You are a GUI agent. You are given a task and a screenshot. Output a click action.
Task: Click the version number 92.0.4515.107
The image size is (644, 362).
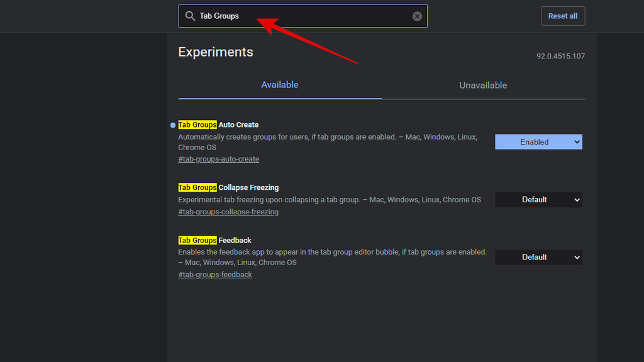pos(560,56)
